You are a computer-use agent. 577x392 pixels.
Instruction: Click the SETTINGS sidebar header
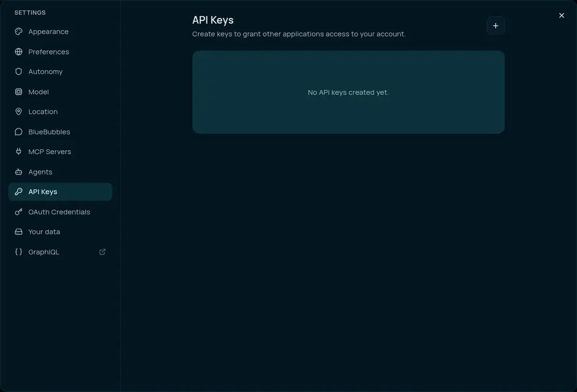tap(30, 13)
